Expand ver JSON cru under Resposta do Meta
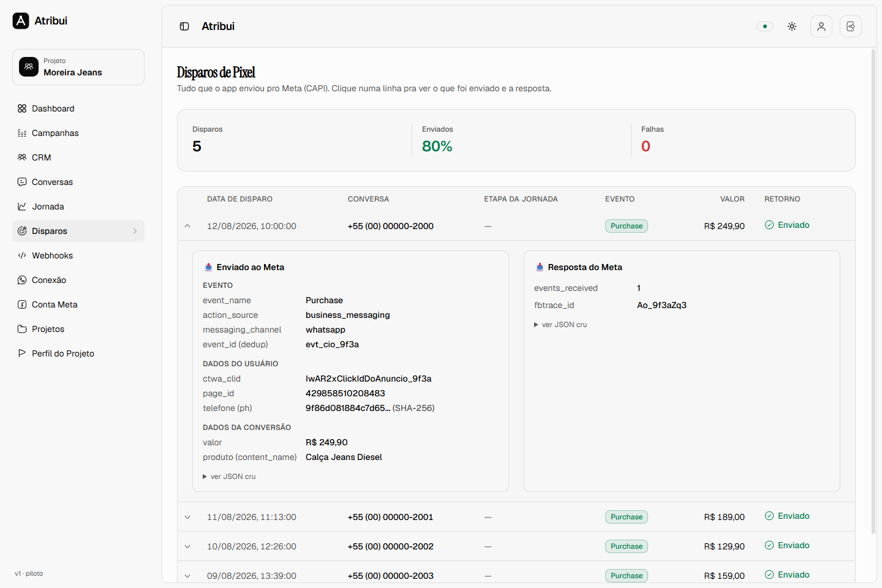The height and width of the screenshot is (588, 882). 560,325
